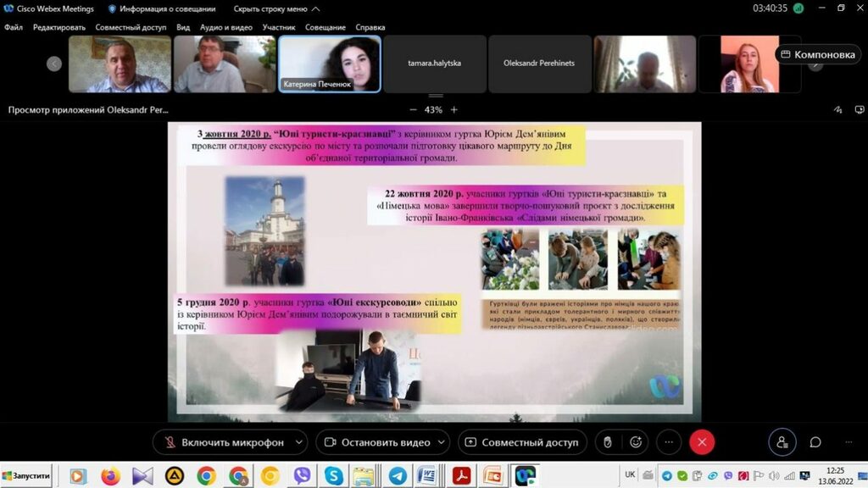Open the Участник menu
Image resolution: width=868 pixels, height=488 pixels.
(x=279, y=27)
